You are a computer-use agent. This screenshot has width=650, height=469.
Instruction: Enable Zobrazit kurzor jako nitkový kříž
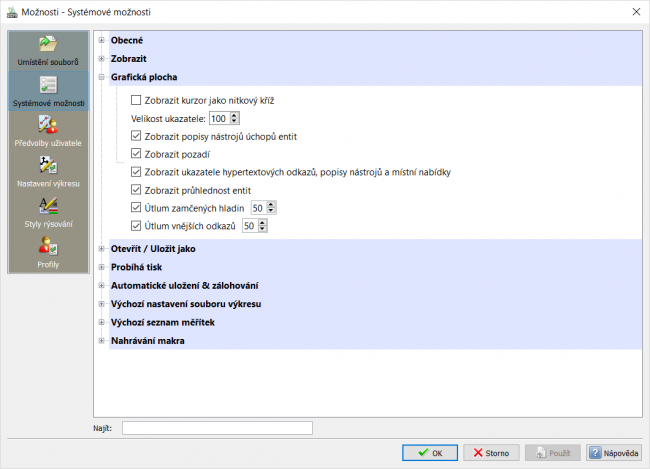click(x=136, y=100)
